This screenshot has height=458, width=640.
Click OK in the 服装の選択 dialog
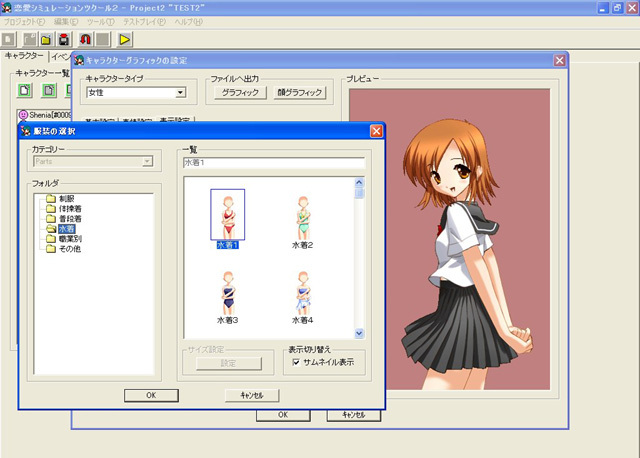click(151, 395)
